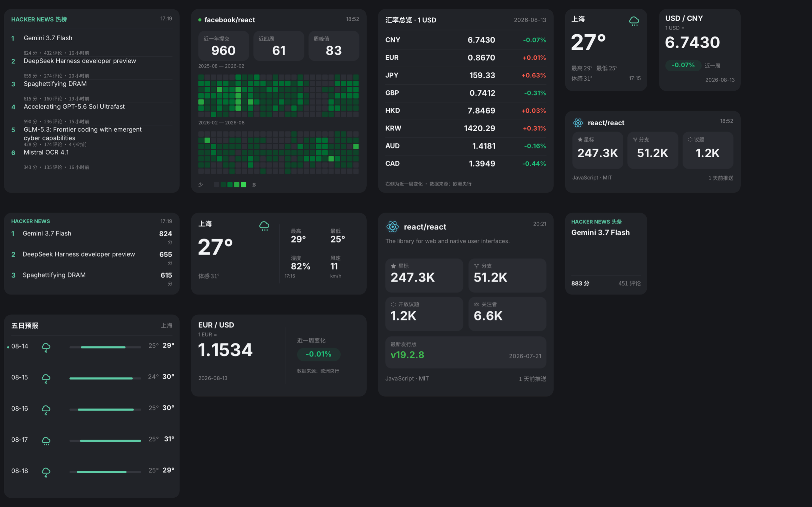
Task: Click the issue icon beside 议题 label
Action: click(690, 140)
